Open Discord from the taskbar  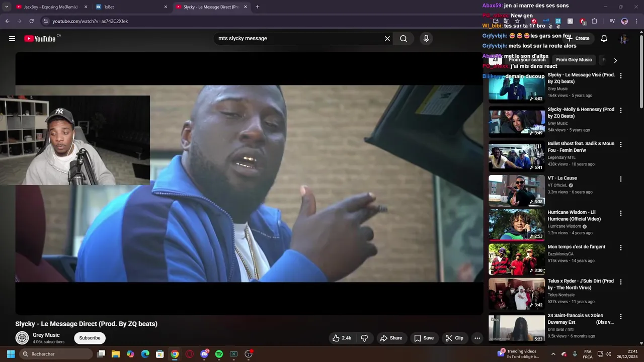click(204, 354)
